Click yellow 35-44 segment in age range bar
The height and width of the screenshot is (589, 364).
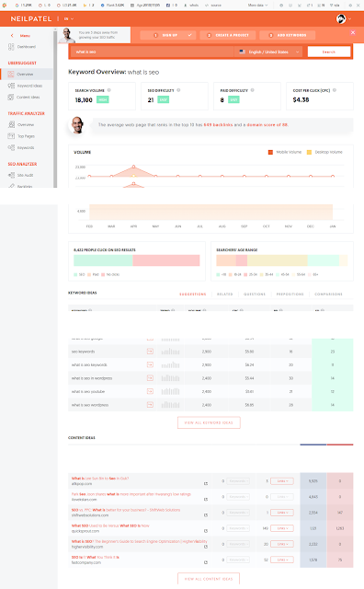pos(278,260)
